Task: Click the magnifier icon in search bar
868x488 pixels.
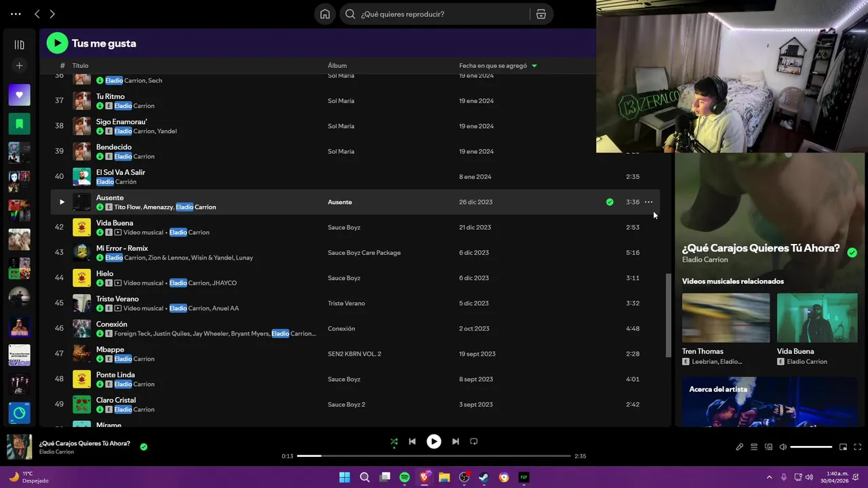Action: 350,14
